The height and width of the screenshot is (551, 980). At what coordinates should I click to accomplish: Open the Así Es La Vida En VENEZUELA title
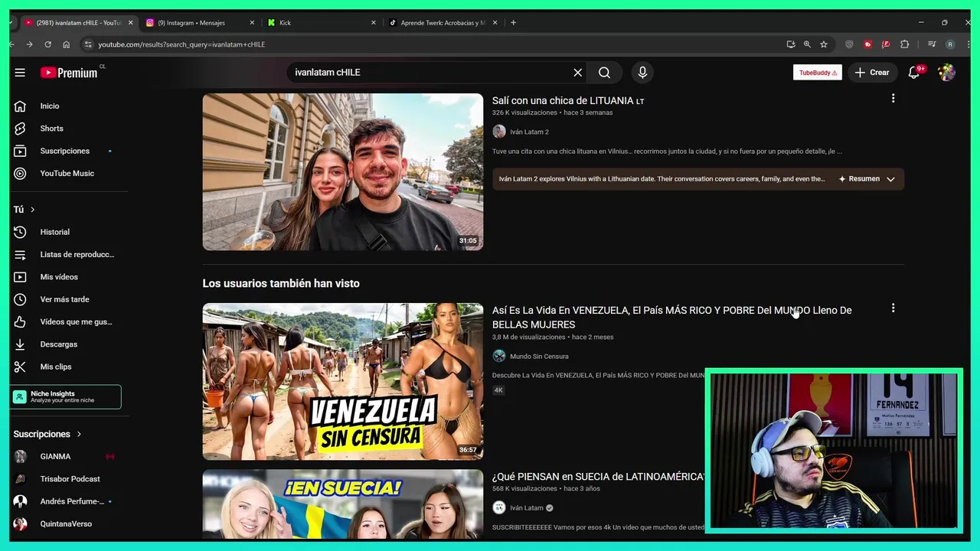click(672, 317)
